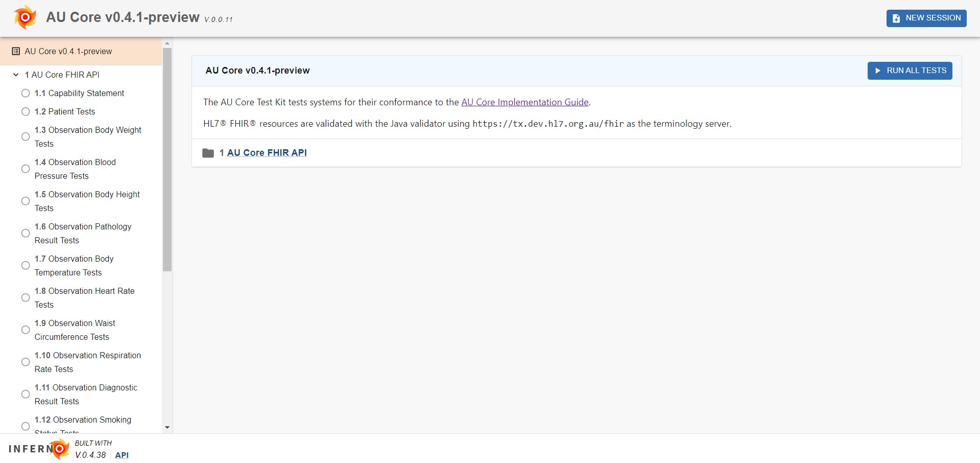Open 1.7 Observation Body Temperature Tests
980x463 pixels.
(74, 265)
